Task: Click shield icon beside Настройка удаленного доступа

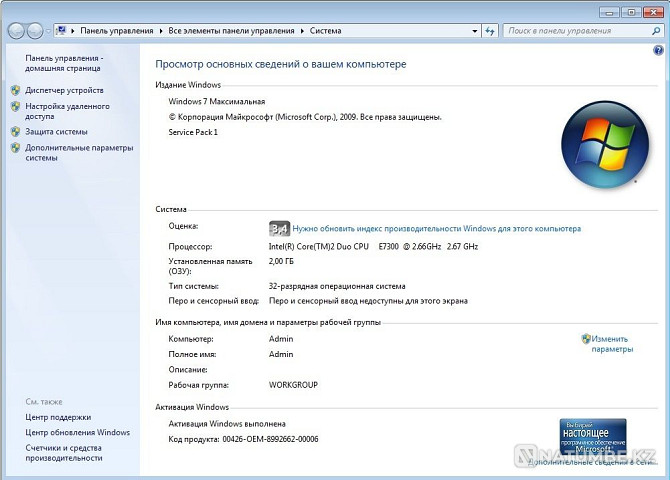Action: pyautogui.click(x=16, y=106)
